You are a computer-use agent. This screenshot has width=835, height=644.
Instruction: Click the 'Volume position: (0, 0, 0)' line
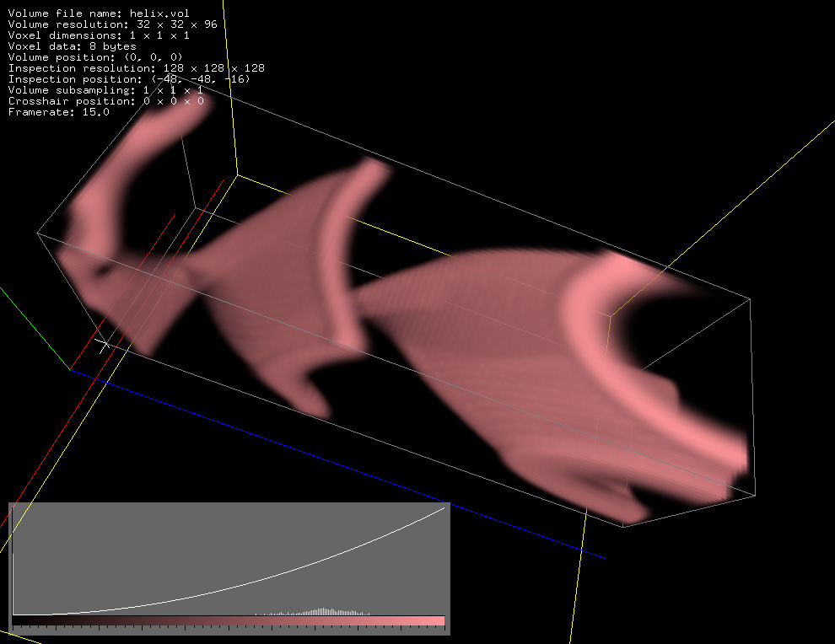[x=95, y=57]
